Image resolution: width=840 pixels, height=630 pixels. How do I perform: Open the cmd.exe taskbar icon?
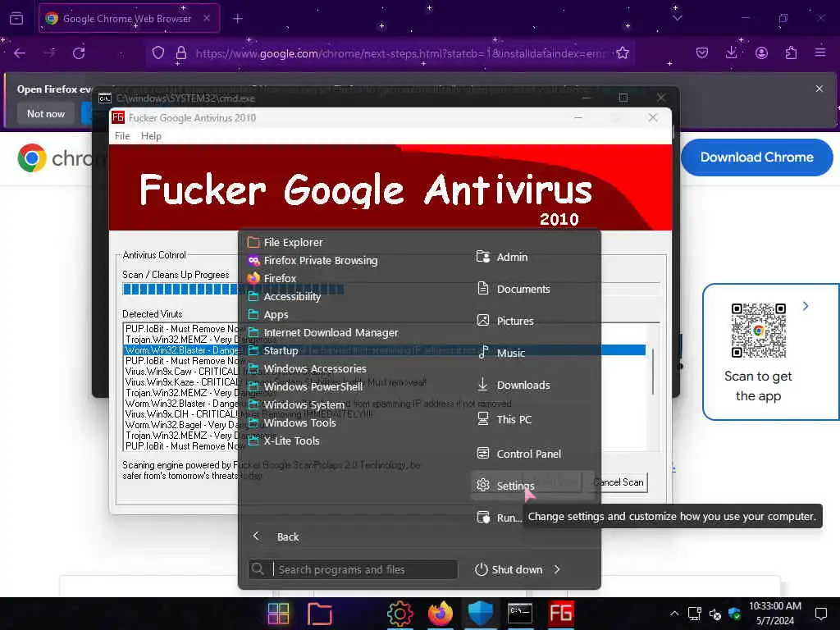520,614
